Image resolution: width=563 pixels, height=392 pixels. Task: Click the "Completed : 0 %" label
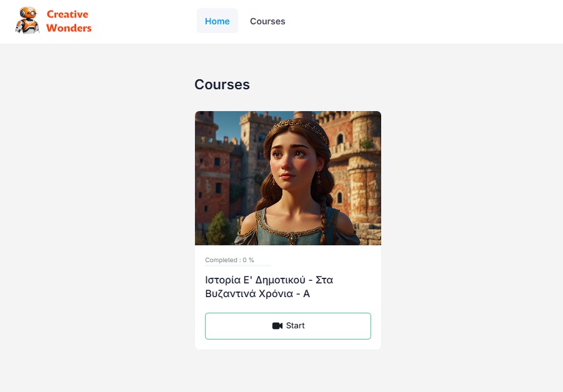click(229, 260)
